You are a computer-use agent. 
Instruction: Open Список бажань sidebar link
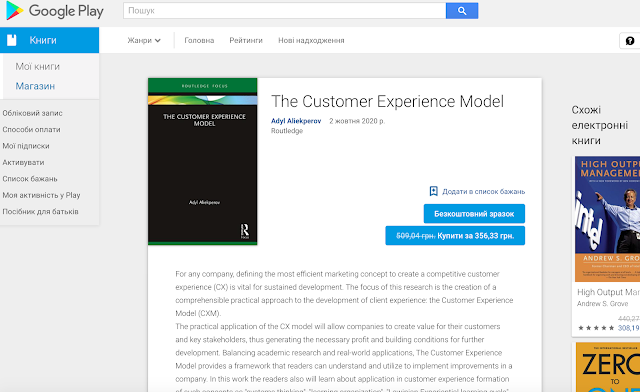click(30, 179)
